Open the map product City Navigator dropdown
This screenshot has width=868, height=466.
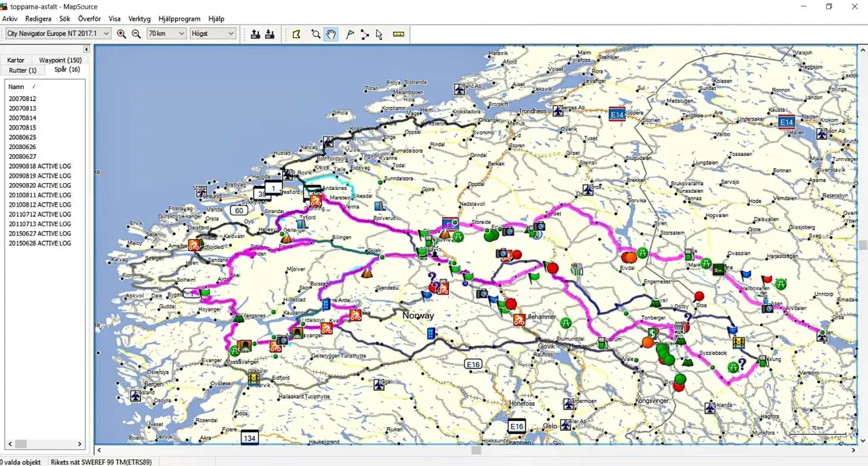coord(58,33)
